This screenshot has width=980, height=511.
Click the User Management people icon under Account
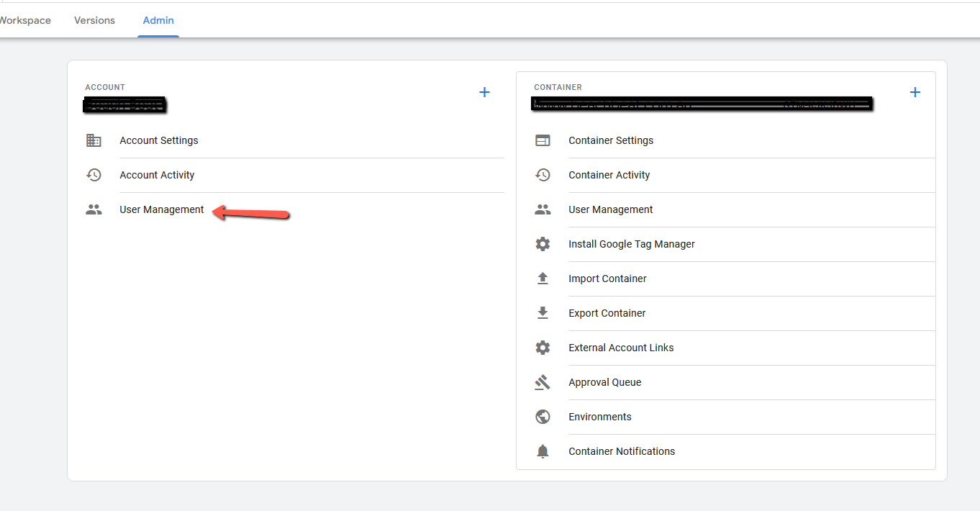(94, 209)
